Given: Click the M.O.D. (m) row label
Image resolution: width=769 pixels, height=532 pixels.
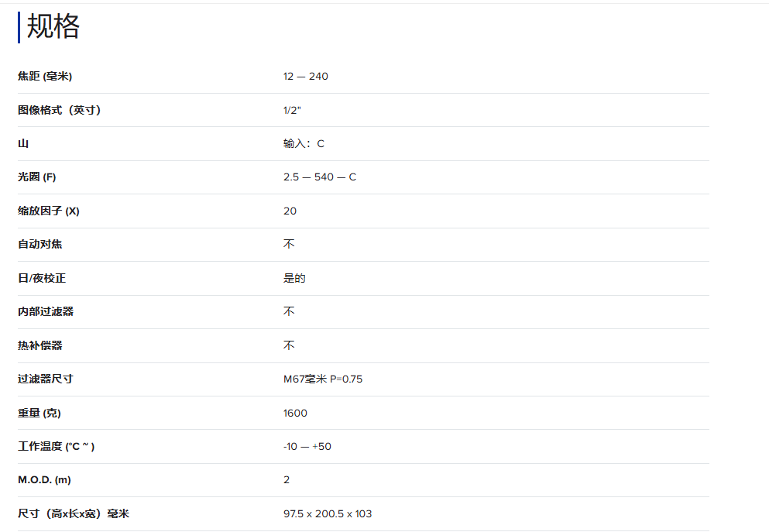Looking at the screenshot, I should point(44,480).
